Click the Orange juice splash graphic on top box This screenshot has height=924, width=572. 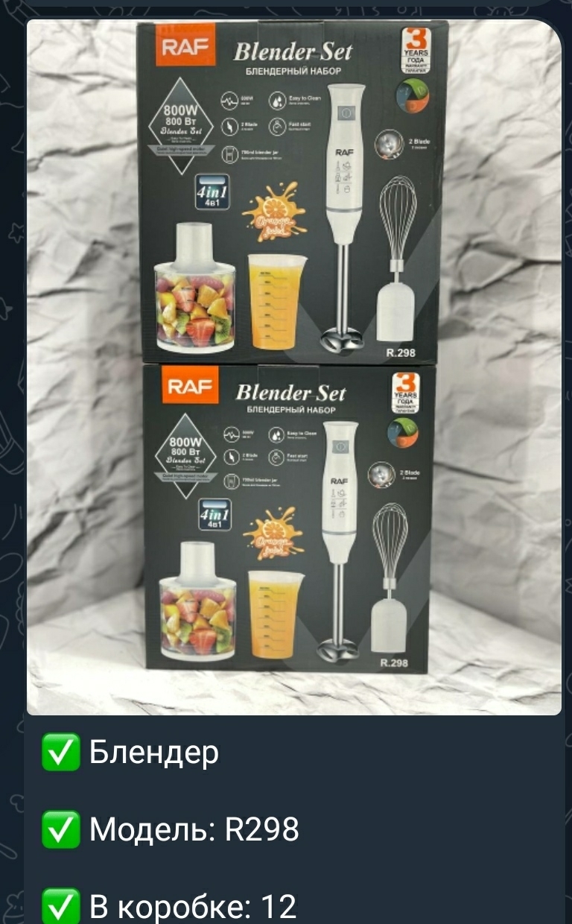[273, 214]
